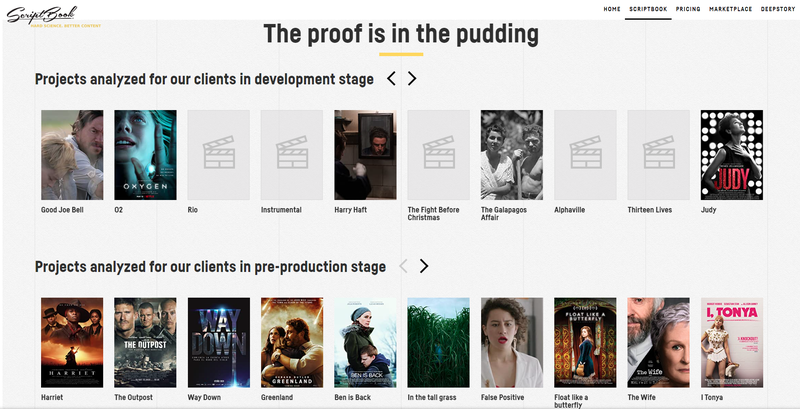Open Thirteen Lives placeholder image
The width and height of the screenshot is (800, 409).
click(659, 155)
